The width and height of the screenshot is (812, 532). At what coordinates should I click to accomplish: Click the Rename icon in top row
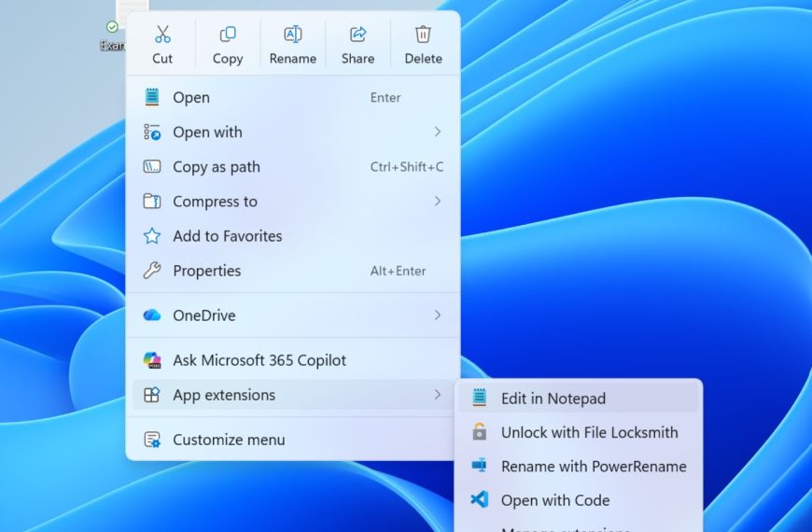(x=293, y=35)
